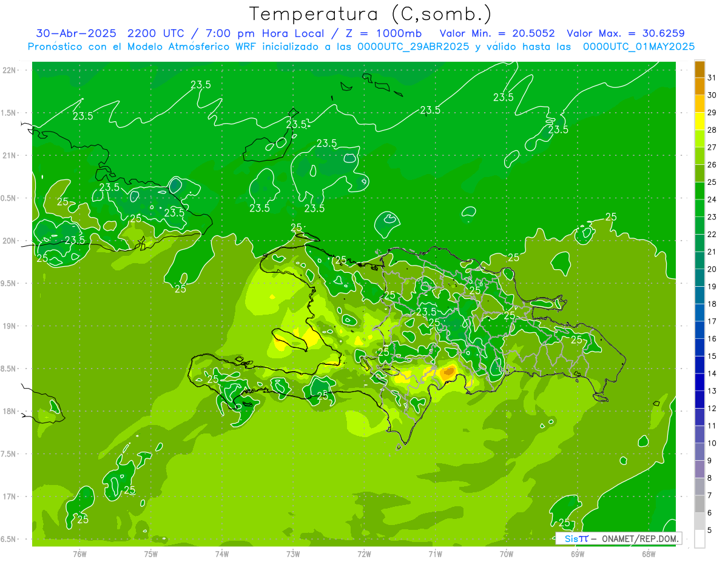This screenshot has width=728, height=562.
Task: Click the "68W" longitude axis label
Action: click(x=649, y=554)
